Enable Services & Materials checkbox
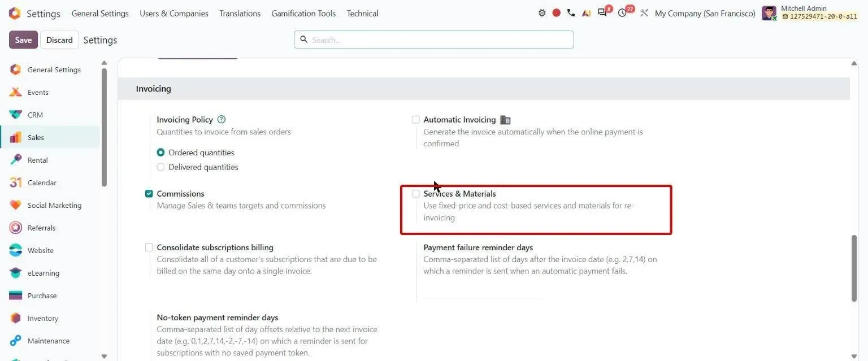The height and width of the screenshot is (361, 868). (x=416, y=194)
